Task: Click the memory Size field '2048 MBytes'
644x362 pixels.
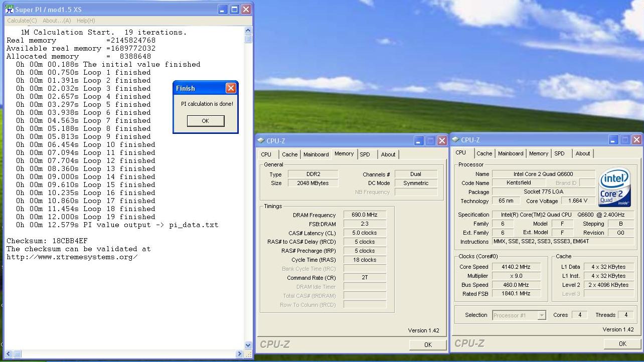Action: pyautogui.click(x=313, y=183)
